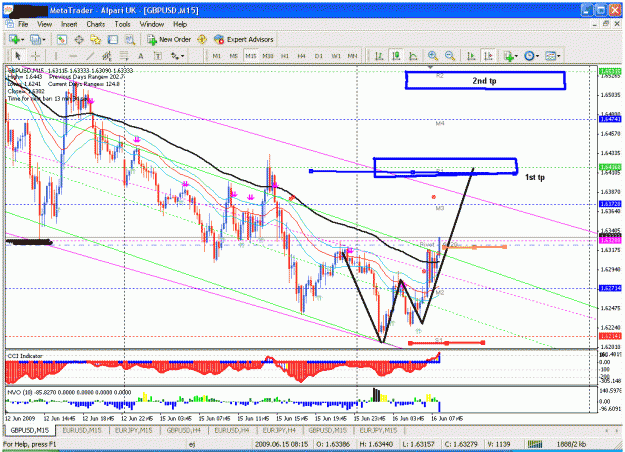Open the Profiles toolbar icon
This screenshot has height=452, width=625.
(35, 39)
